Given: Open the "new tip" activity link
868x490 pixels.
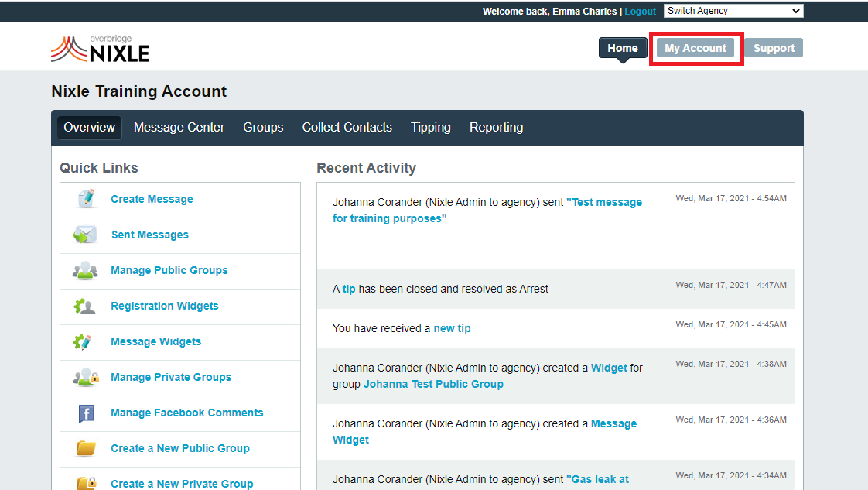Looking at the screenshot, I should tap(452, 328).
